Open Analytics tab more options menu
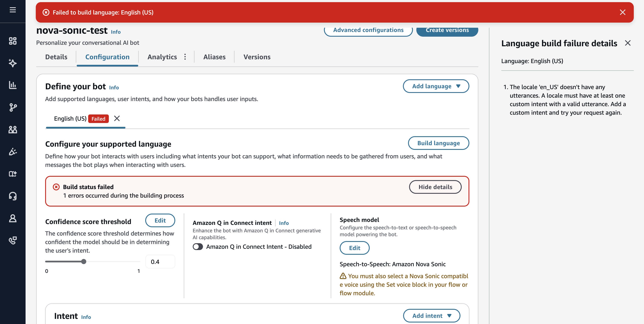 [x=185, y=57]
